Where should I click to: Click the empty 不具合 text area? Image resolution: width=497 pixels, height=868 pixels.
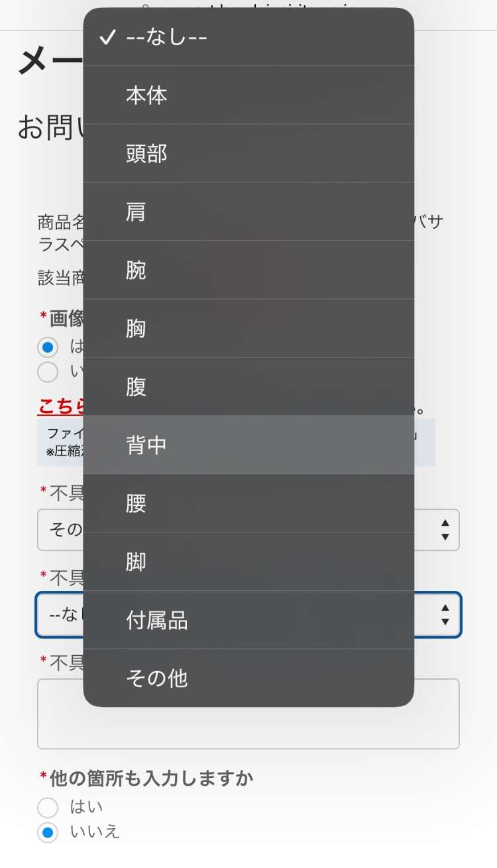pyautogui.click(x=248, y=713)
